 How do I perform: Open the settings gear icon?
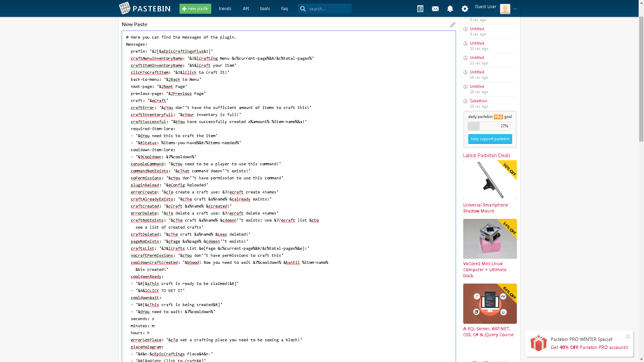(465, 9)
